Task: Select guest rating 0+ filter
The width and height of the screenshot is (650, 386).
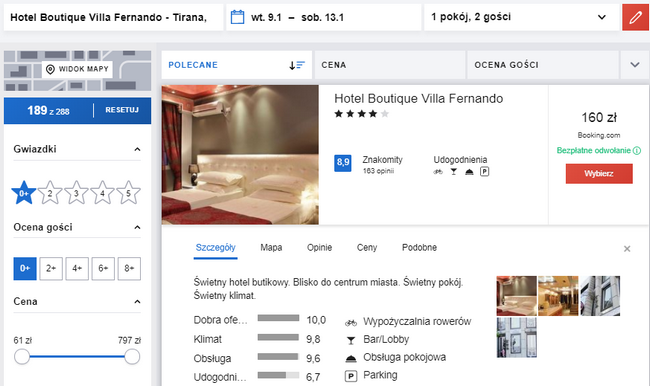Action: click(x=25, y=268)
